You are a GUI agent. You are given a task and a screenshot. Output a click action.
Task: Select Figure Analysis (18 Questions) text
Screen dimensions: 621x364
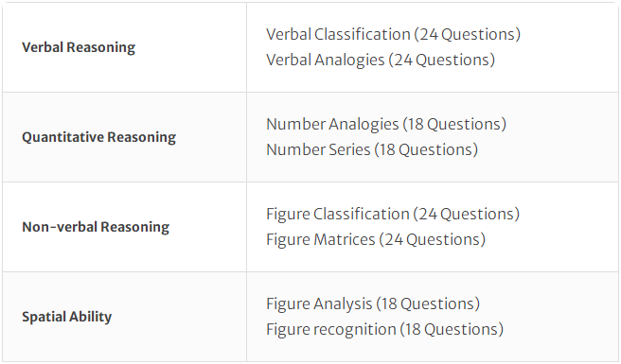click(373, 303)
